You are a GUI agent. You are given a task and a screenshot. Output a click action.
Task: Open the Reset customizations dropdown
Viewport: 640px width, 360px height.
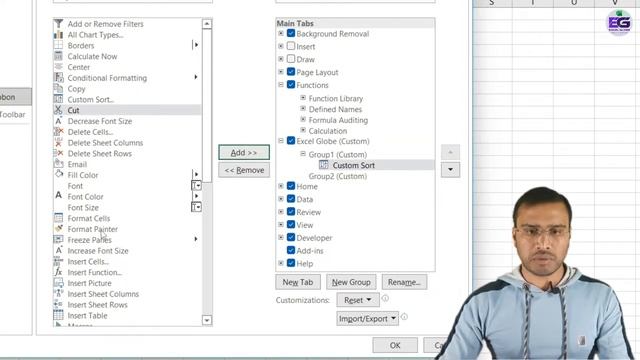click(358, 300)
